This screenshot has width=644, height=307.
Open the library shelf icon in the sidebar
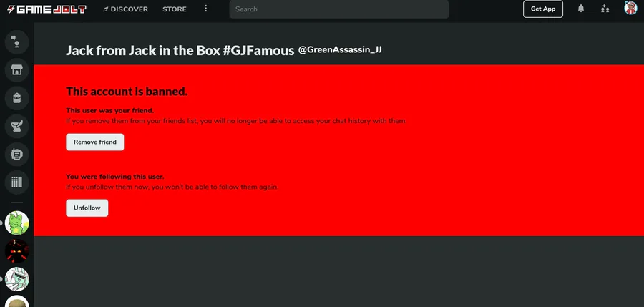click(x=16, y=182)
